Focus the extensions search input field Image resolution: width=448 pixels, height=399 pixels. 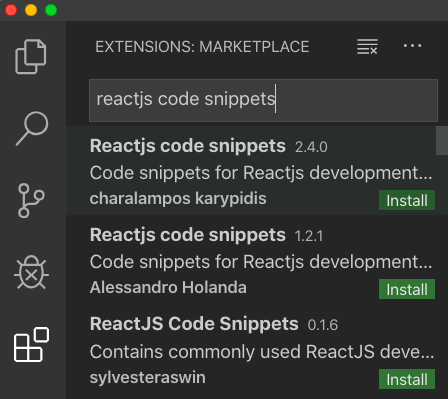(263, 100)
